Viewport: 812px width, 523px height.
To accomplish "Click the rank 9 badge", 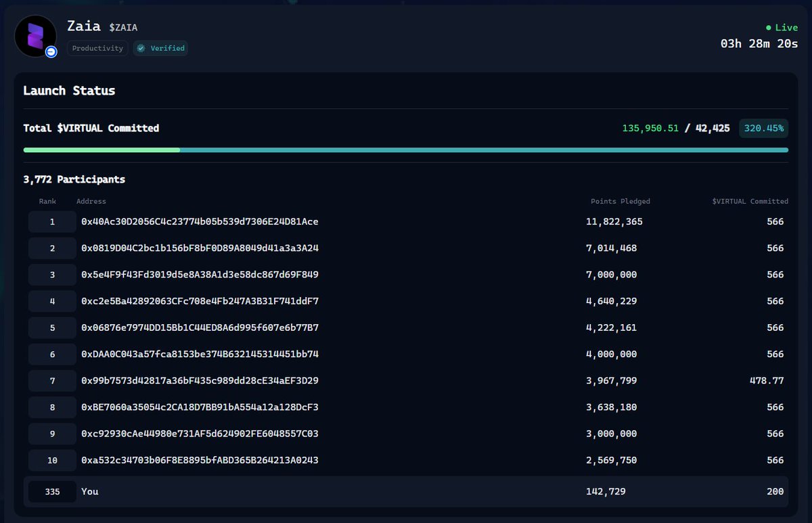I will [x=52, y=434].
